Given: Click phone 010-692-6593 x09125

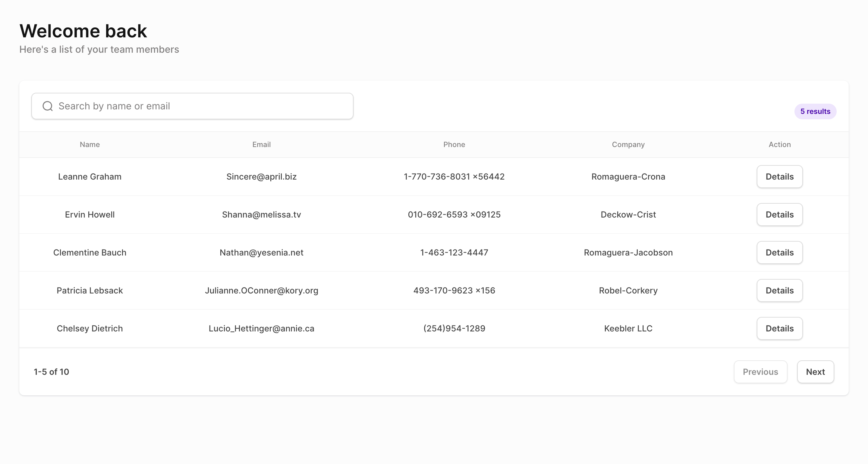Looking at the screenshot, I should coord(454,215).
